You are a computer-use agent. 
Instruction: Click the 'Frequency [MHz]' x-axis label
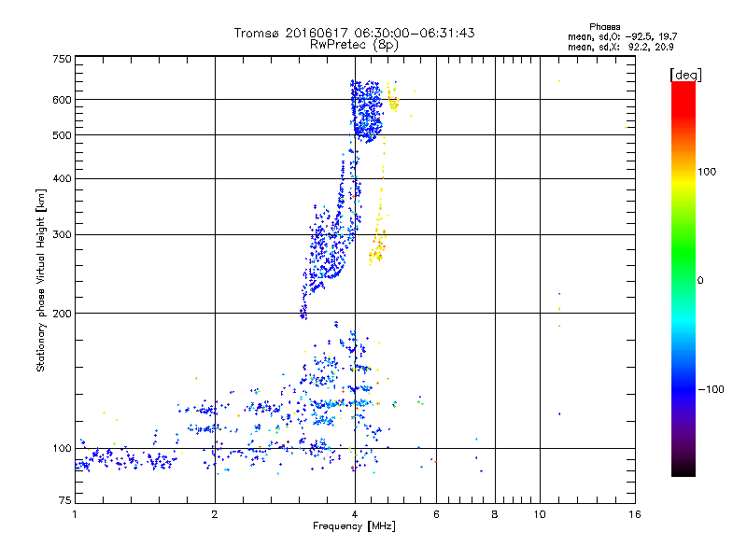(x=354, y=526)
